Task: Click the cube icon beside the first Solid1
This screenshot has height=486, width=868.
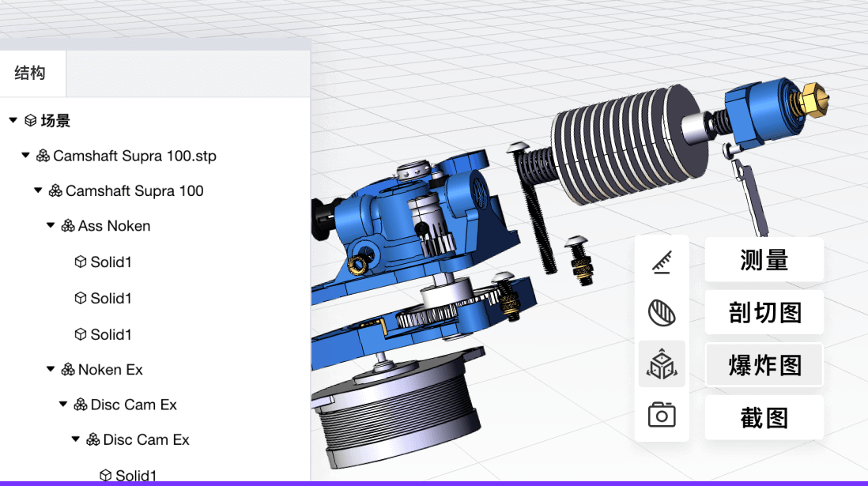Action: click(x=81, y=262)
